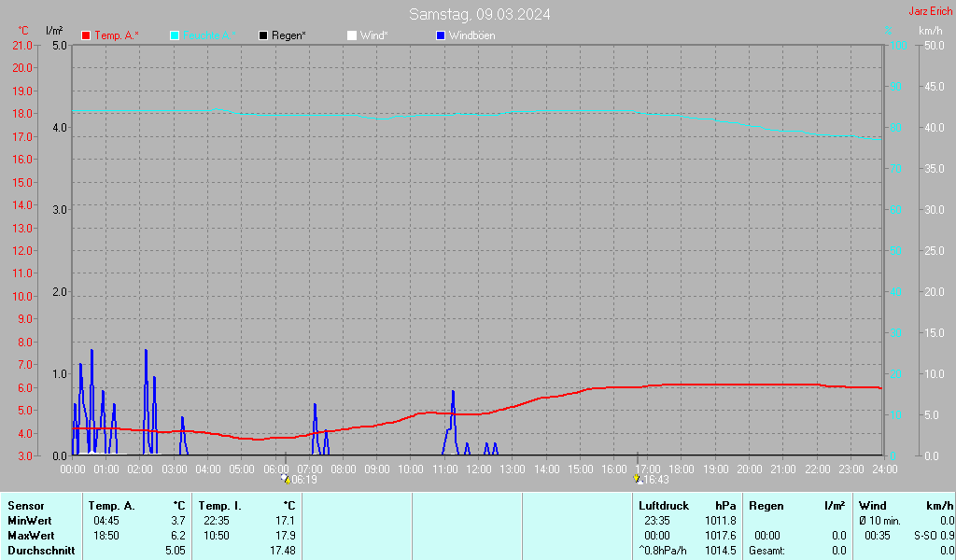Click the Temp. A. legend label text

pyautogui.click(x=116, y=35)
